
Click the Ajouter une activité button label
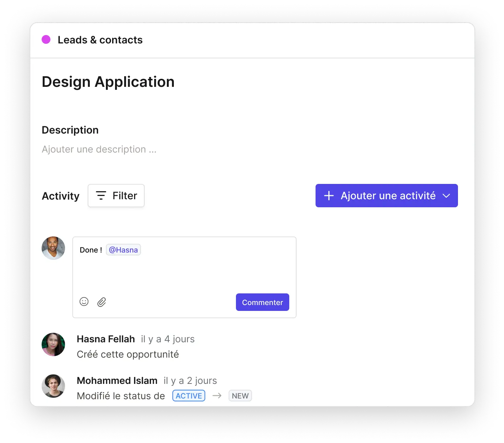[388, 196]
